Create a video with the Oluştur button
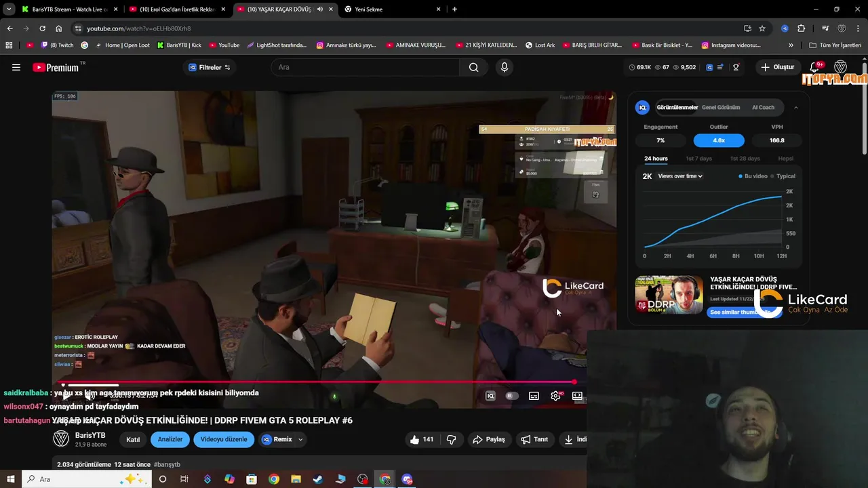868x488 pixels. (777, 67)
